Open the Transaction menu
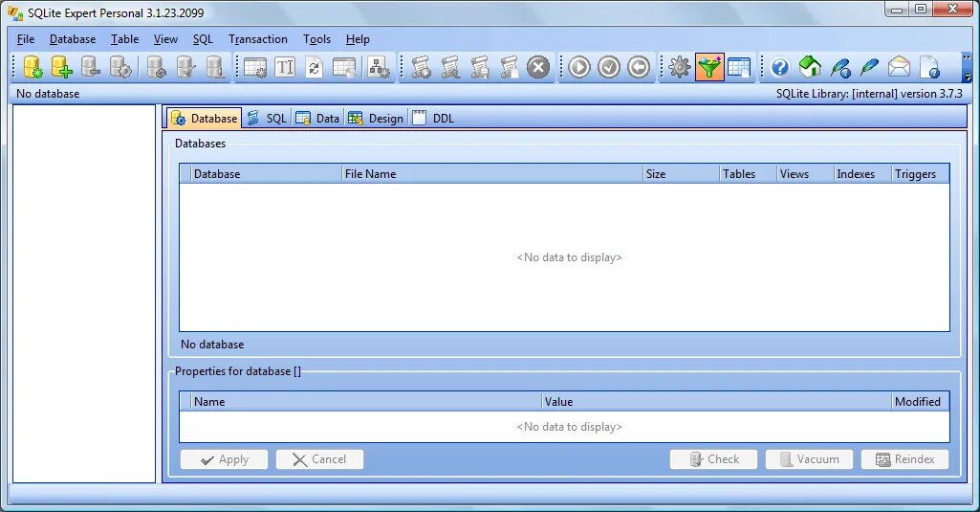 [257, 39]
